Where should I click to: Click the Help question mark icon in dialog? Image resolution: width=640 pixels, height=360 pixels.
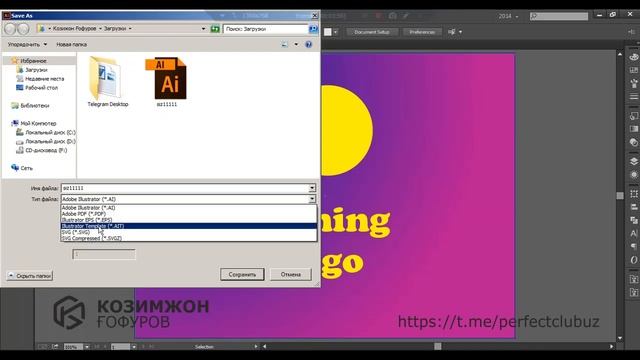[309, 44]
